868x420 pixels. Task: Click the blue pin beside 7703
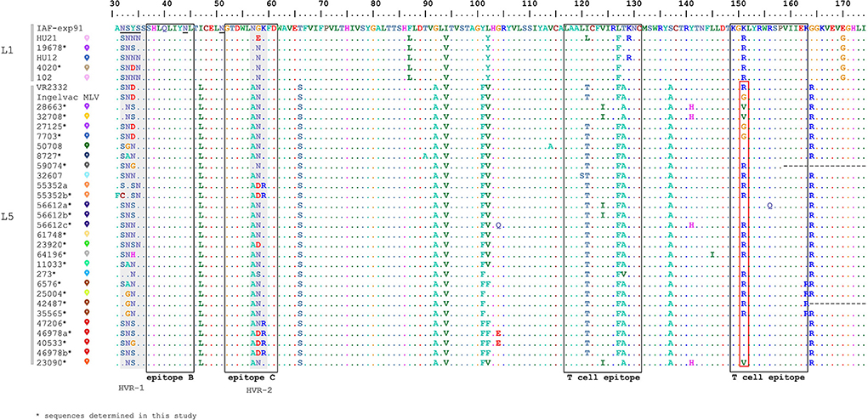(x=87, y=136)
